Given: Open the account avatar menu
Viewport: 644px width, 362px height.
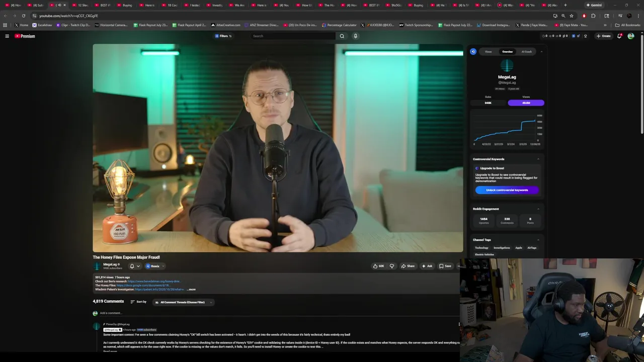Looking at the screenshot, I should point(631,36).
